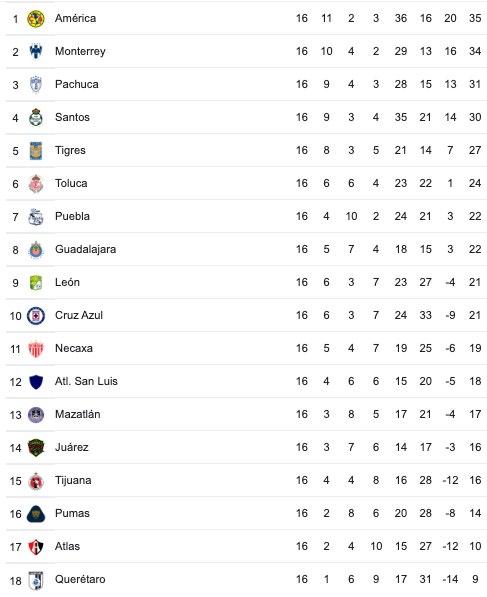
Task: Open the Guadalajara team name link
Action: pyautogui.click(x=86, y=249)
